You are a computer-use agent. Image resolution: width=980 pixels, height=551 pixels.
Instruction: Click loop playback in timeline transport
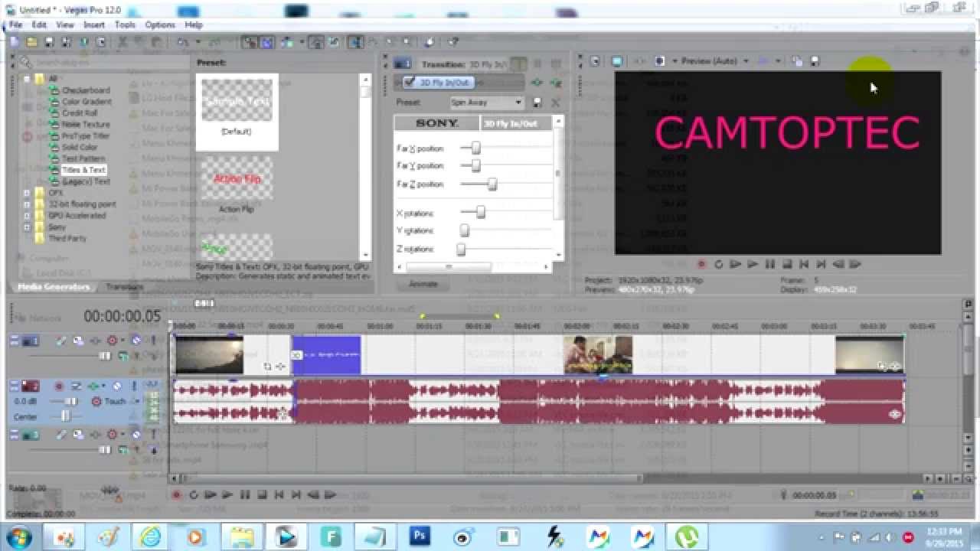point(194,495)
